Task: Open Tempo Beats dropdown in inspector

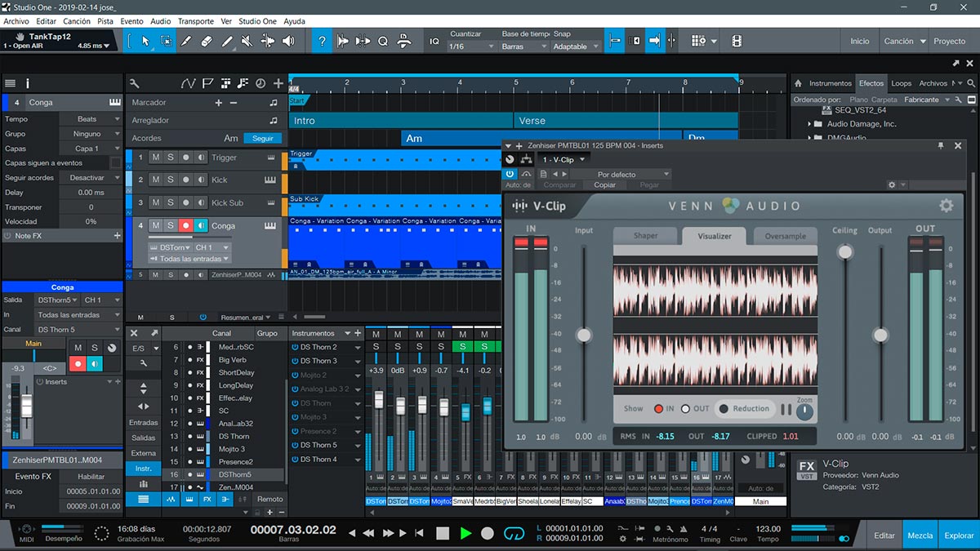Action: tap(89, 119)
